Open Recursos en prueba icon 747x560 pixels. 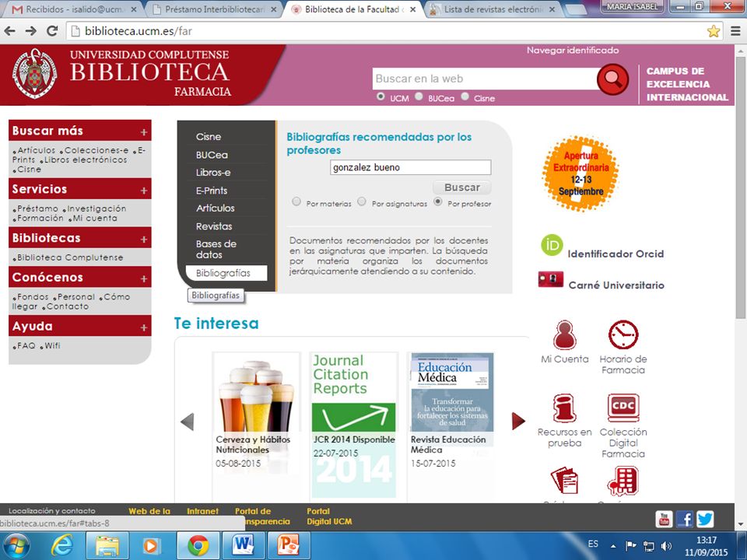click(564, 408)
